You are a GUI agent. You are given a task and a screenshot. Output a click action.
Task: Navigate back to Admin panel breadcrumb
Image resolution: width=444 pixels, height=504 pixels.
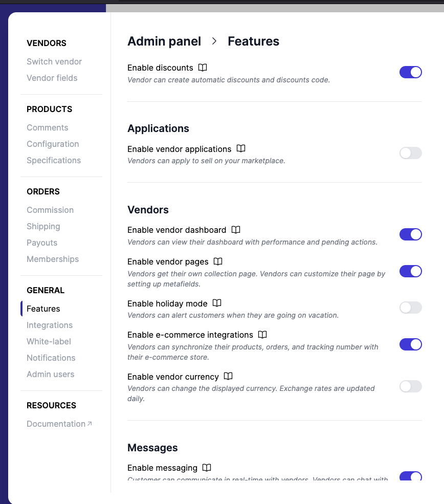[x=164, y=41]
